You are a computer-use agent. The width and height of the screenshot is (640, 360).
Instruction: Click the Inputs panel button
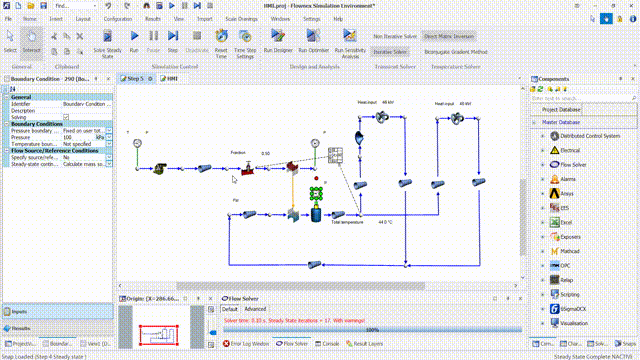[58, 311]
